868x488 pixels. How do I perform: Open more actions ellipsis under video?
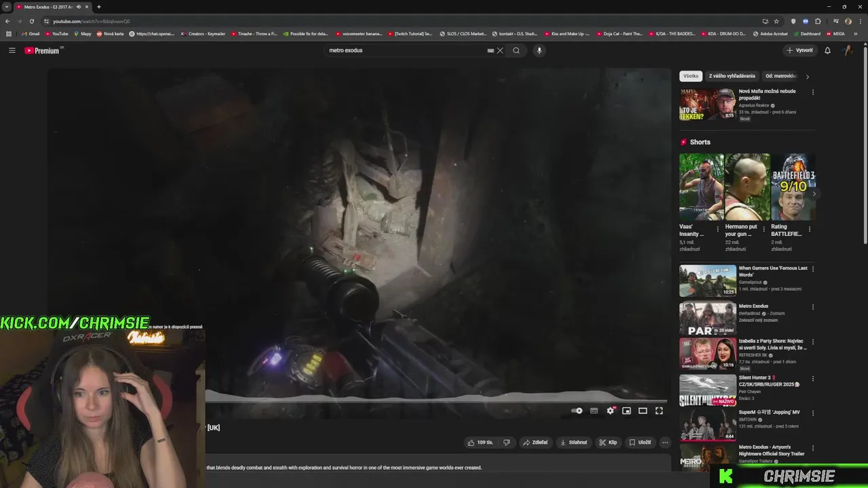tap(665, 443)
